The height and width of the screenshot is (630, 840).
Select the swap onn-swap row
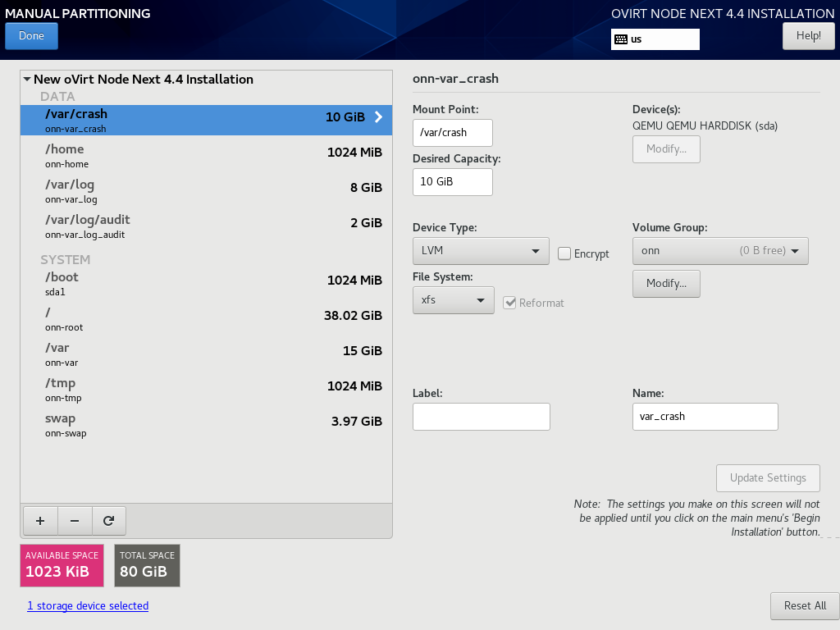[206, 425]
